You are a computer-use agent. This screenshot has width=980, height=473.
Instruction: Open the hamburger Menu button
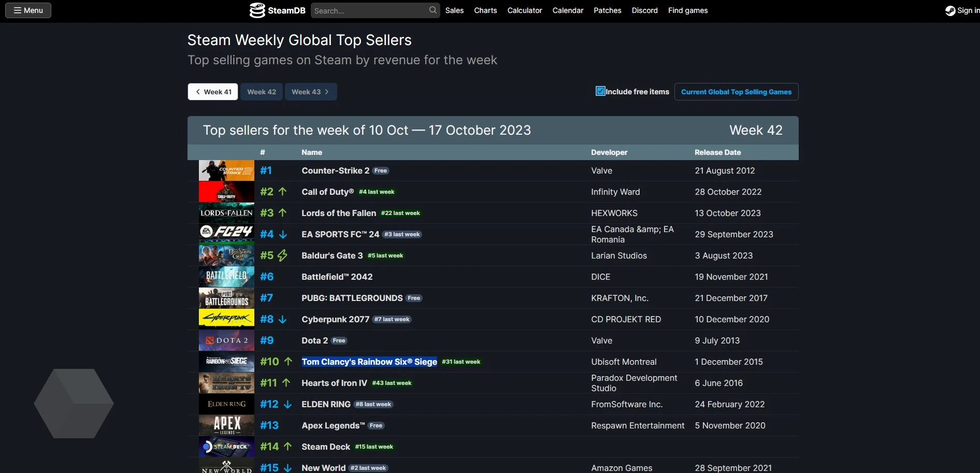[x=28, y=10]
